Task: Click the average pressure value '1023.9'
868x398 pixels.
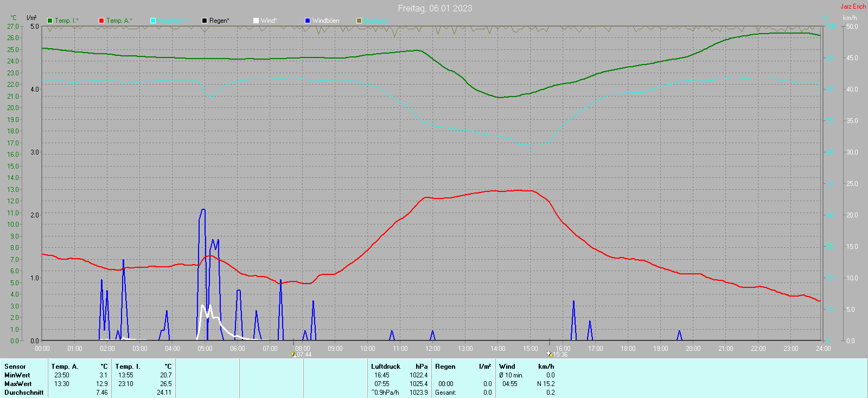Action: (419, 393)
